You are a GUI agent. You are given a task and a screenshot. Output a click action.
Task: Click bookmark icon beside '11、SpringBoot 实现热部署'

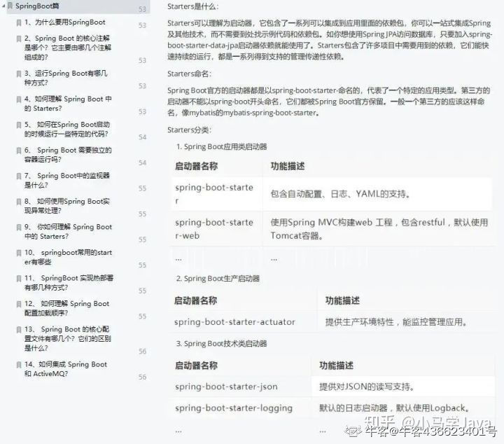tap(19, 279)
